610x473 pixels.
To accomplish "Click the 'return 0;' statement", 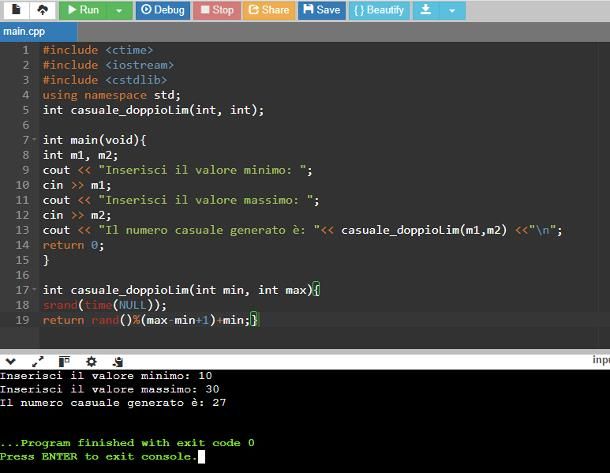I will click(x=74, y=245).
